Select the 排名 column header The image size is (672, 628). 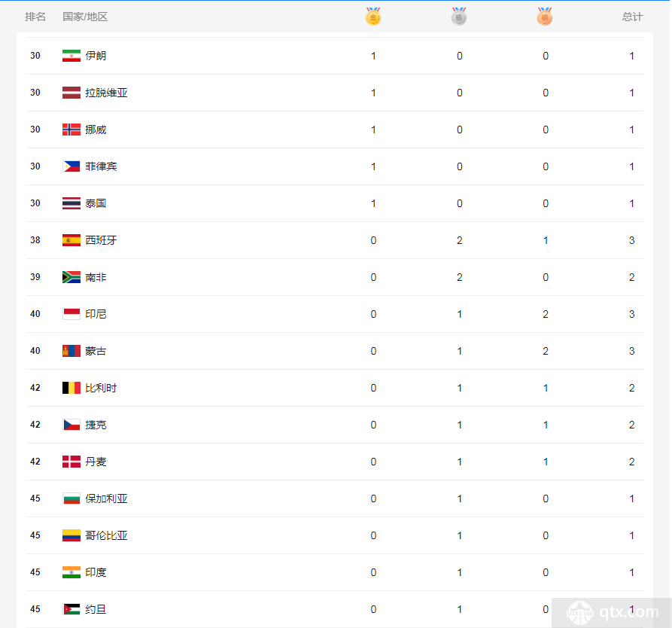click(35, 17)
